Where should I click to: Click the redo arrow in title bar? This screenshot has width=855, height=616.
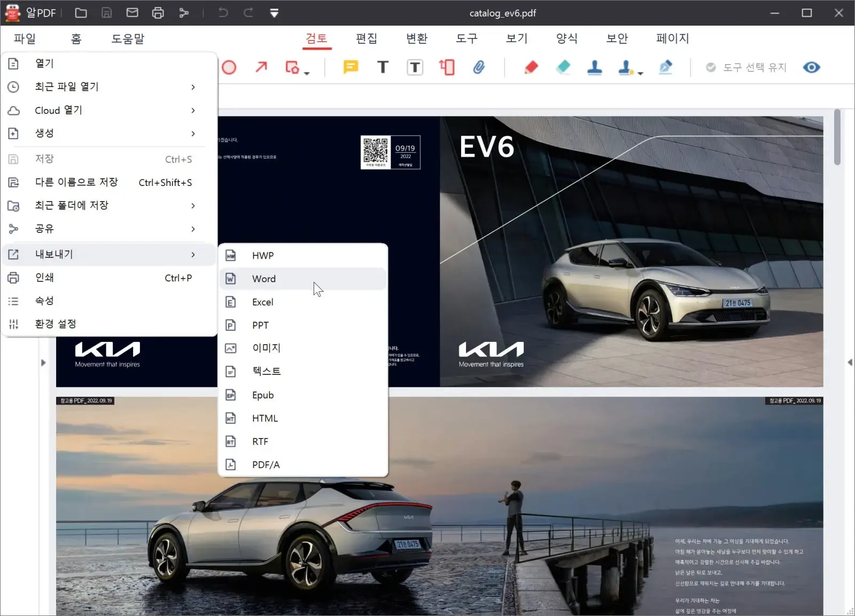248,13
